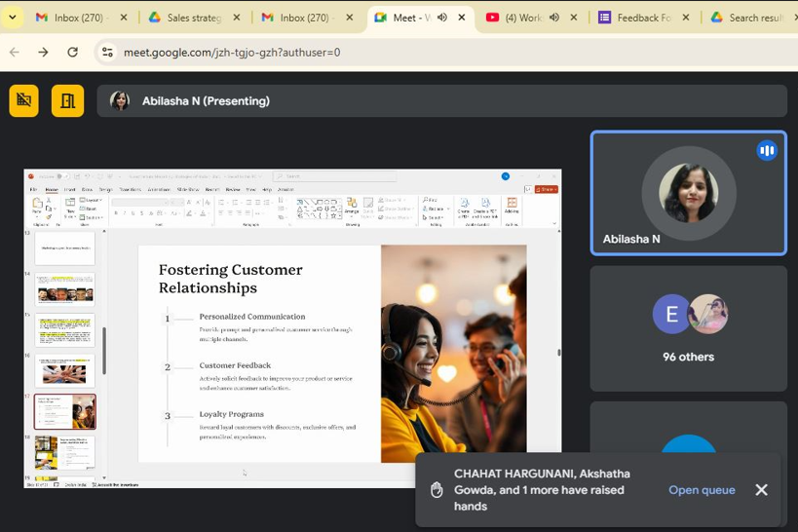Screen dimensions: 798x532
Task: Click the raised hand icon in the notification
Action: [437, 490]
